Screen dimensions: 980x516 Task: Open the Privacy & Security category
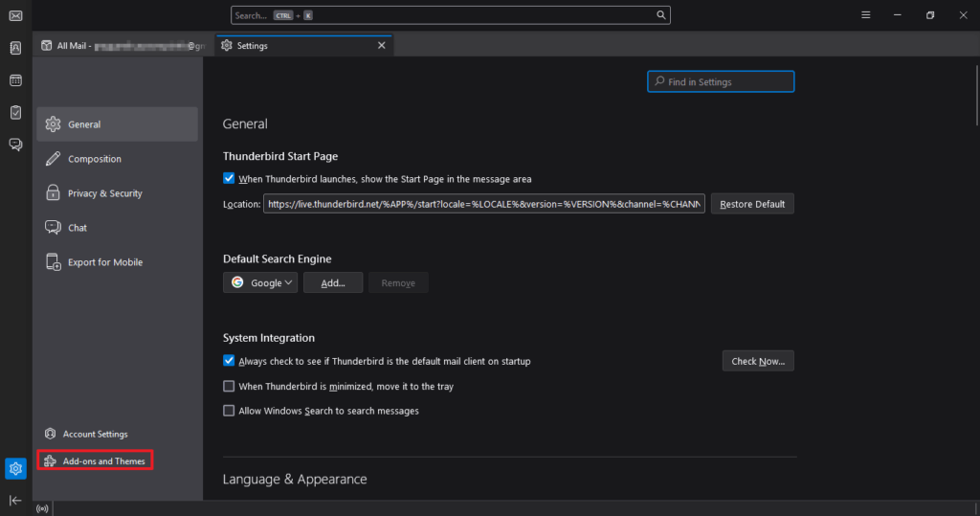(x=118, y=193)
